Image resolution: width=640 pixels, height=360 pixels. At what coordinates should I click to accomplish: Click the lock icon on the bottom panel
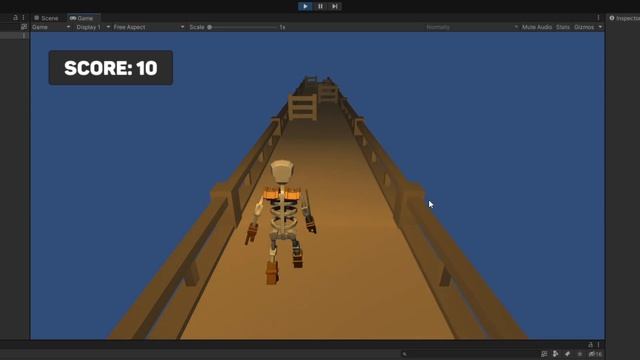pyautogui.click(x=590, y=344)
